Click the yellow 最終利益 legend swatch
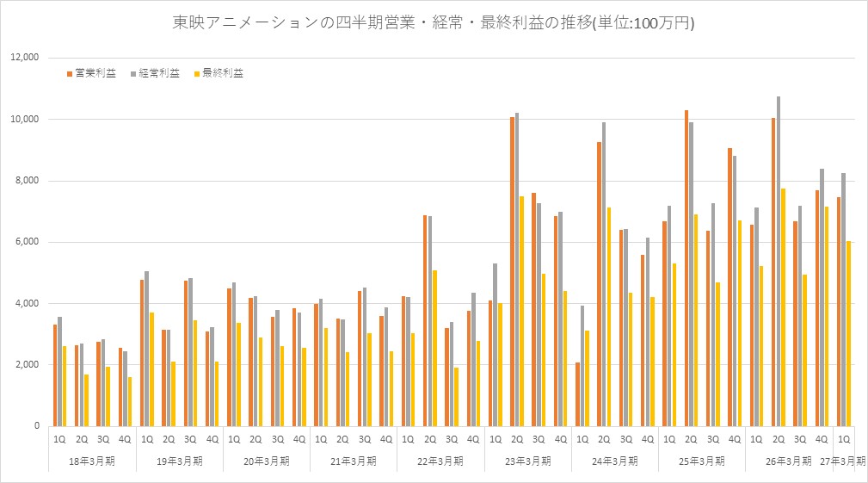Image resolution: width=868 pixels, height=483 pixels. coord(197,74)
